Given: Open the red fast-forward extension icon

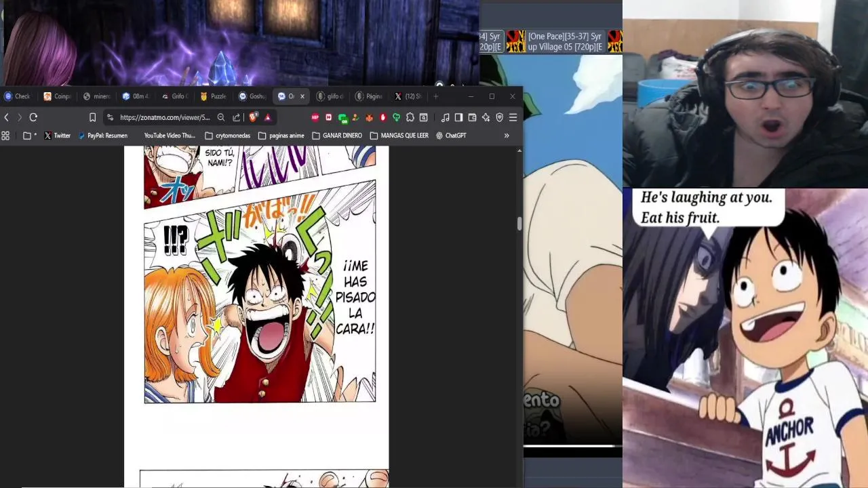Looking at the screenshot, I should pos(329,117).
